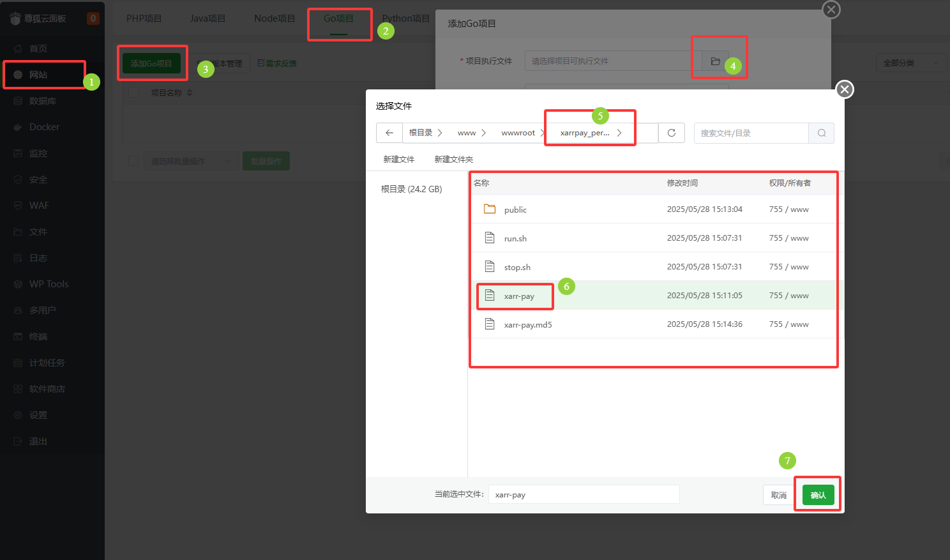Click the 当前选中文件 field showing xarr-pay
This screenshot has width=950, height=560.
[584, 494]
